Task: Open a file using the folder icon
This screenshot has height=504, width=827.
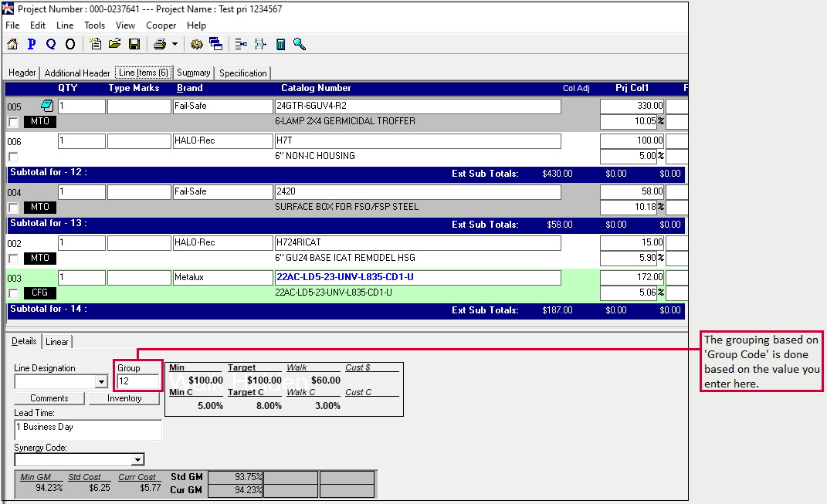Action: click(115, 44)
